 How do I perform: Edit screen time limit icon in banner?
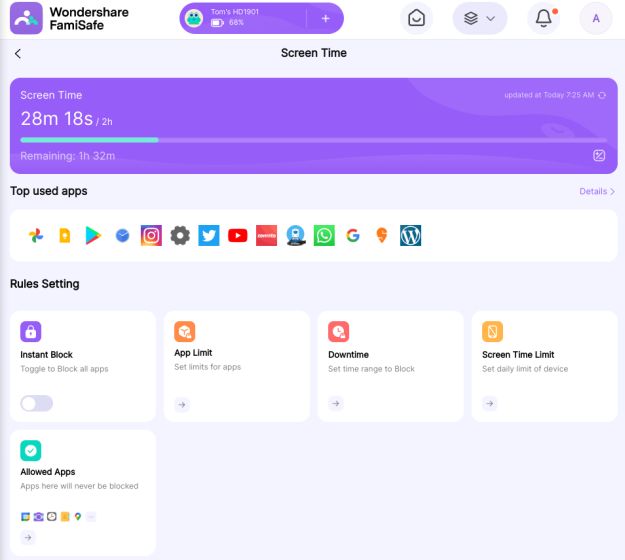click(x=599, y=155)
